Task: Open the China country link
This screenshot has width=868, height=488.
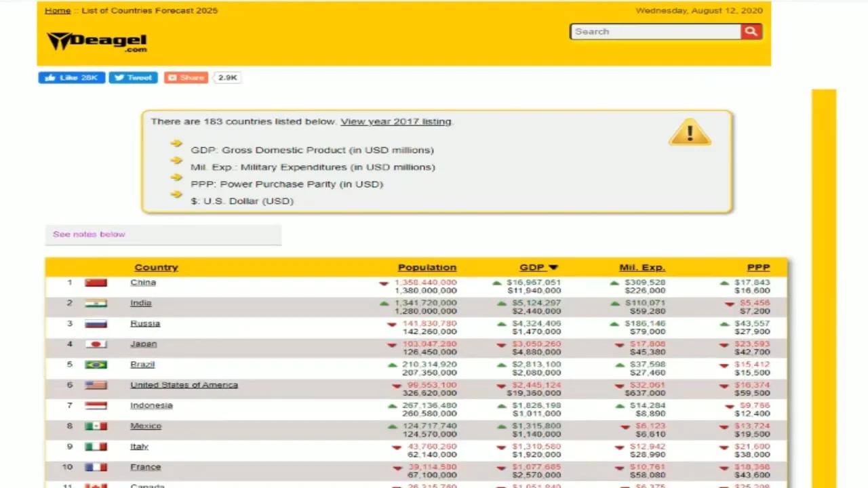Action: pos(143,283)
